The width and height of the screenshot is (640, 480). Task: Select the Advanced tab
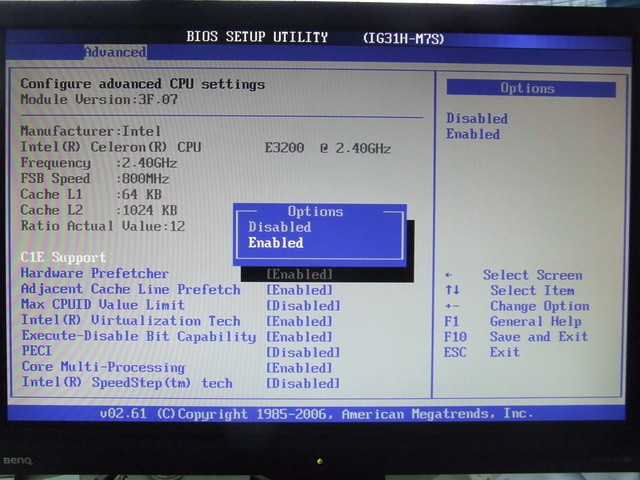pos(114,52)
